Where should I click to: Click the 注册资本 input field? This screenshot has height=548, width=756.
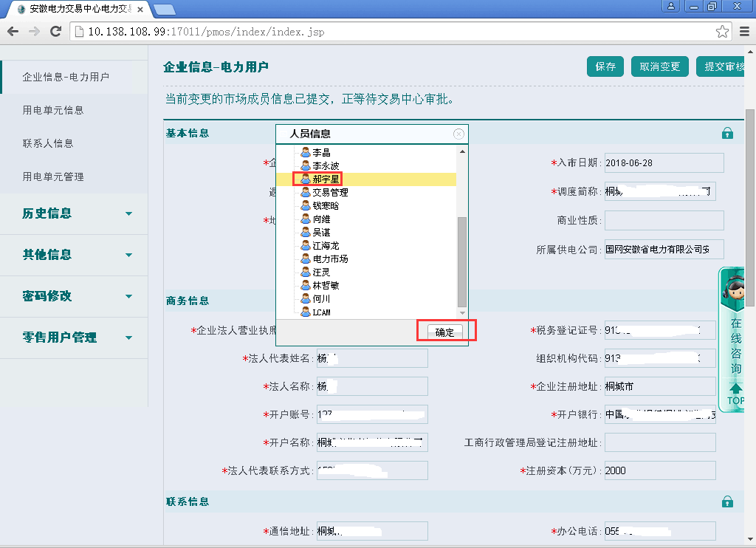pos(659,470)
